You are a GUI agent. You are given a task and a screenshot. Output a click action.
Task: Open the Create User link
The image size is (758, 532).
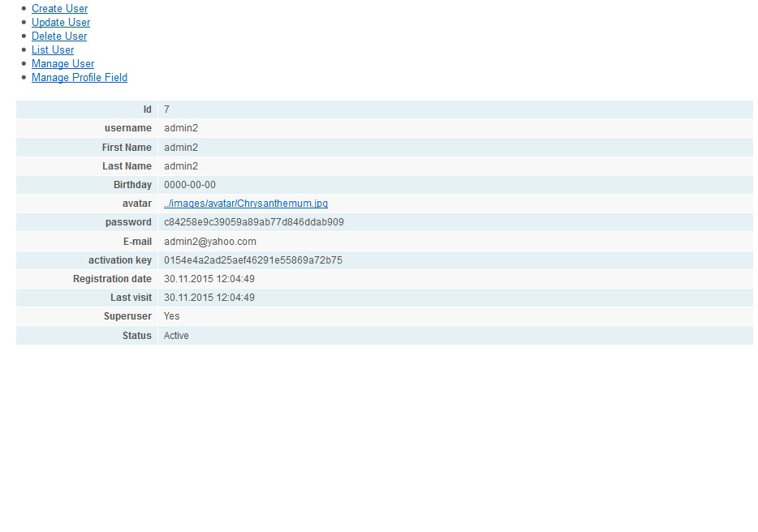pyautogui.click(x=59, y=9)
